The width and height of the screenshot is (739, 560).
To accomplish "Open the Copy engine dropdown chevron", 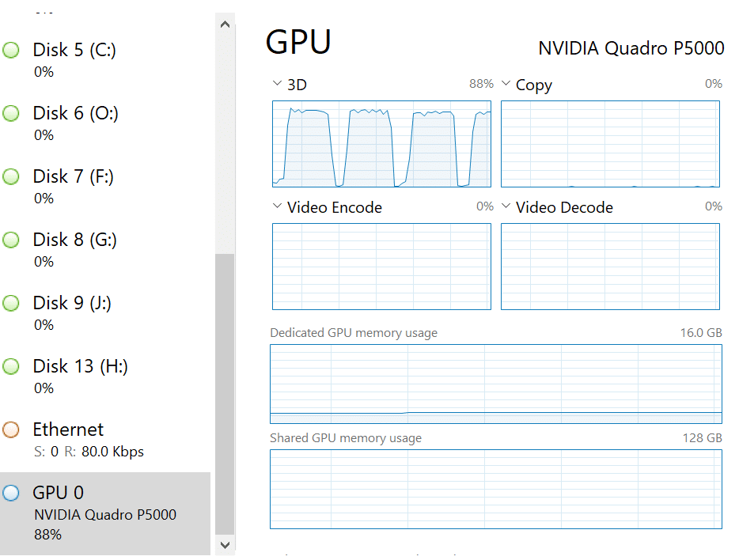I will (506, 83).
